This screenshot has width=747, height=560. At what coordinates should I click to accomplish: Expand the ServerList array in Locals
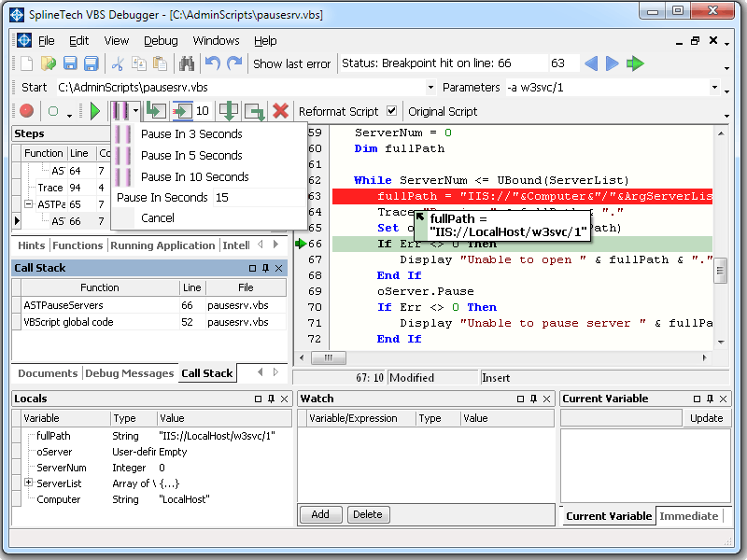(x=29, y=483)
